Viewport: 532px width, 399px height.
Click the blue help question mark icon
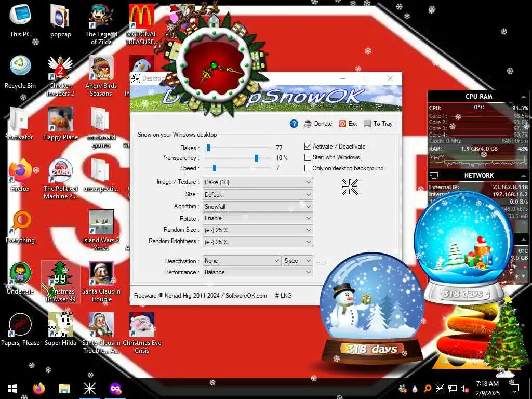[294, 124]
